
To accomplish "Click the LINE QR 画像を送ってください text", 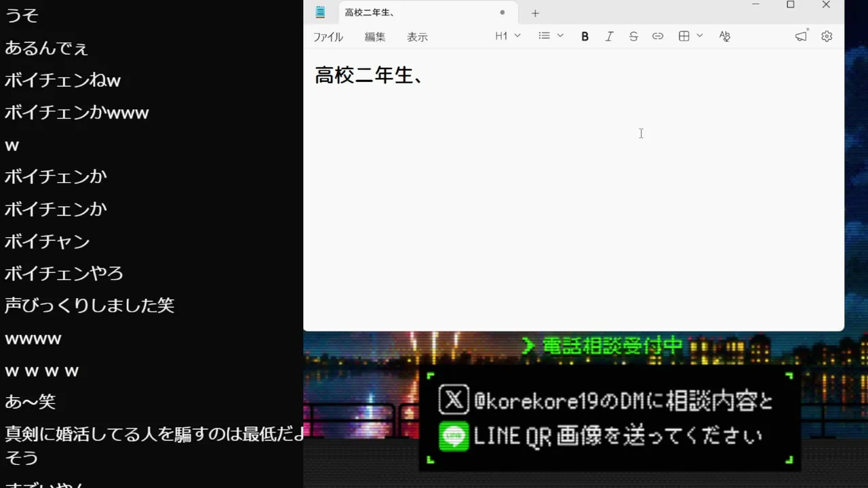I will [618, 436].
